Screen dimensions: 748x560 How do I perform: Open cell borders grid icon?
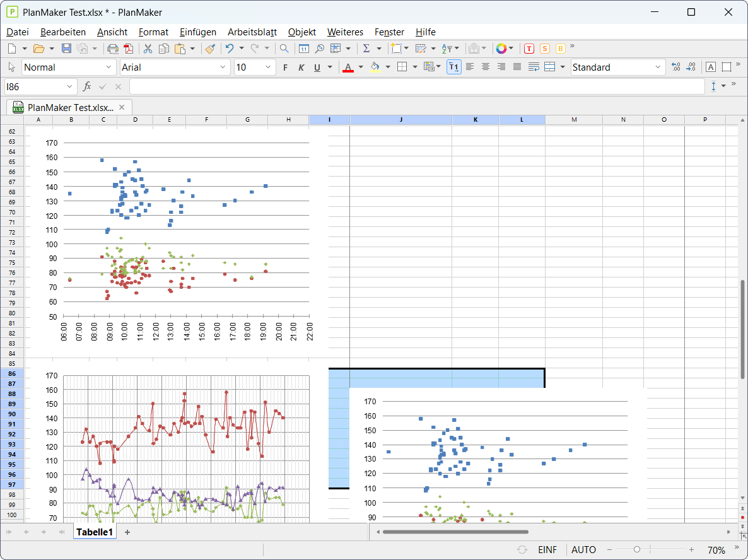pos(402,67)
